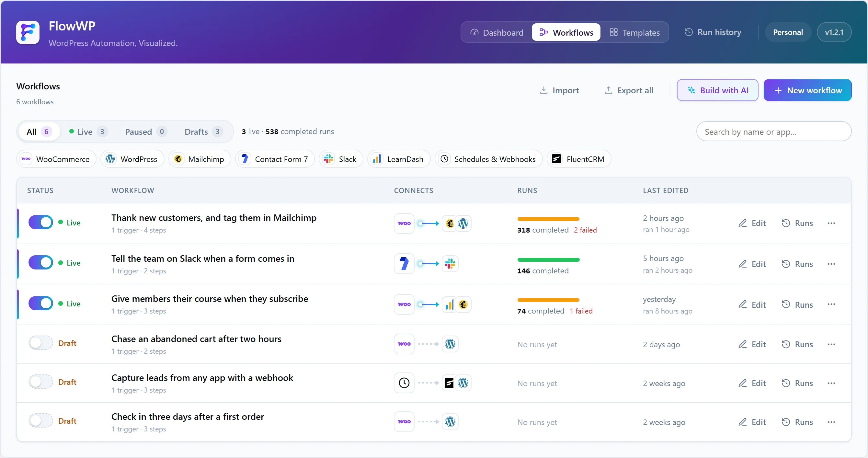
Task: Click the FlowWP logo icon
Action: [x=28, y=32]
